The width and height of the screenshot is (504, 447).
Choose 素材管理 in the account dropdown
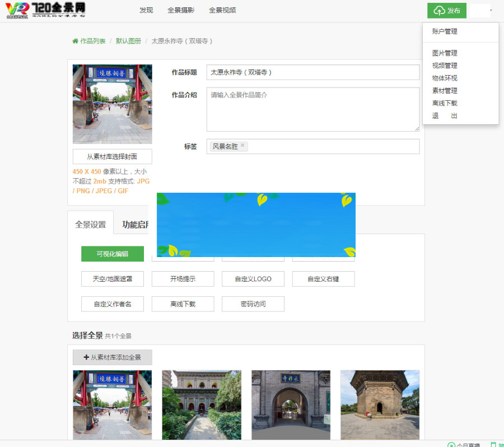[445, 90]
